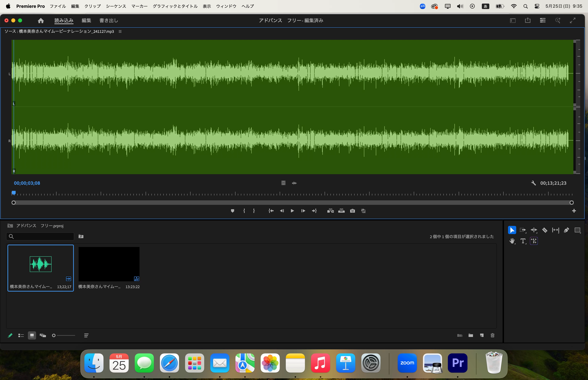588x380 pixels.
Task: Select the Type tool
Action: (x=523, y=241)
